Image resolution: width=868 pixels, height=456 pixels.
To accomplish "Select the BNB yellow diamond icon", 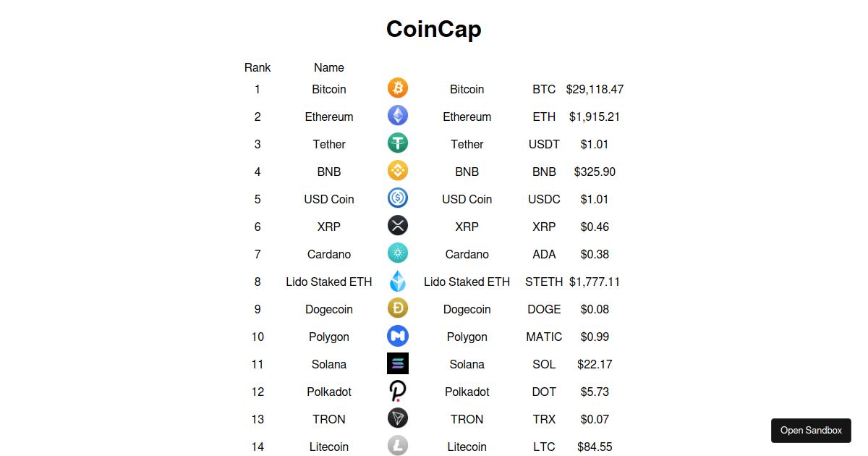I will tap(397, 170).
